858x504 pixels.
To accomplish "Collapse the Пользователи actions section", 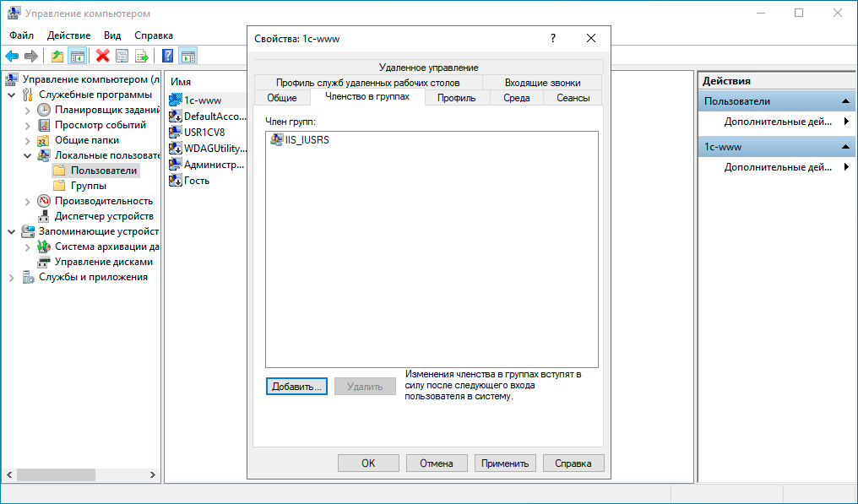I will 845,101.
